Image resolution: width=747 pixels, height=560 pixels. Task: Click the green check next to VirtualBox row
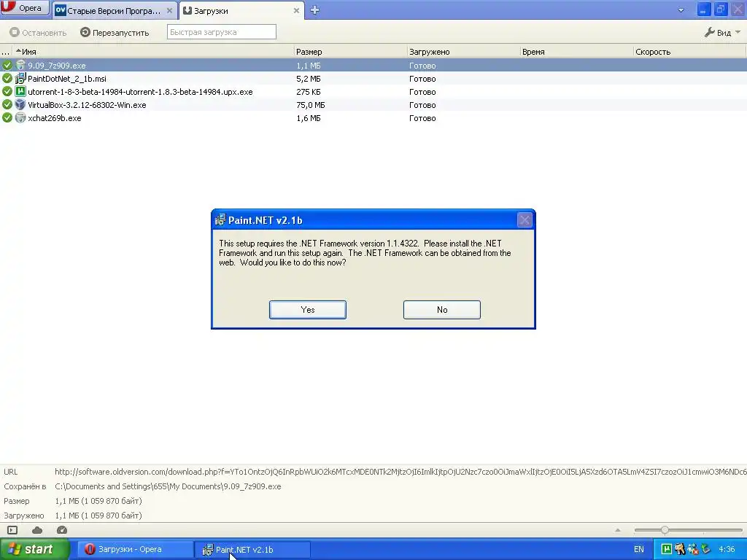pyautogui.click(x=7, y=104)
